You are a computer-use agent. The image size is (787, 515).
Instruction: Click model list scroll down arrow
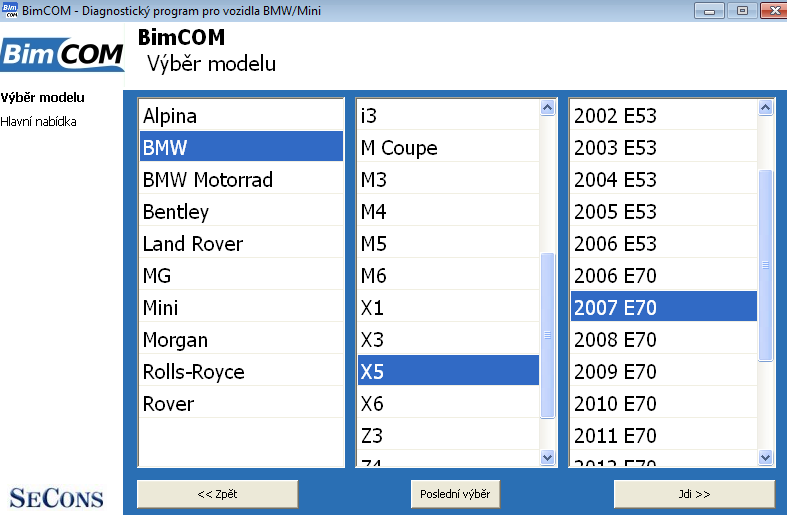coord(548,457)
